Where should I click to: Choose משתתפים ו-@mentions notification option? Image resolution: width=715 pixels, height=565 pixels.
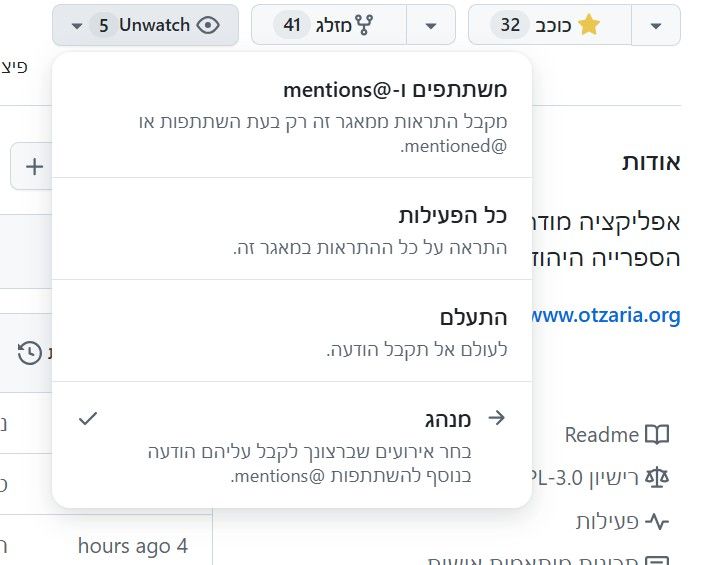pyautogui.click(x=292, y=116)
